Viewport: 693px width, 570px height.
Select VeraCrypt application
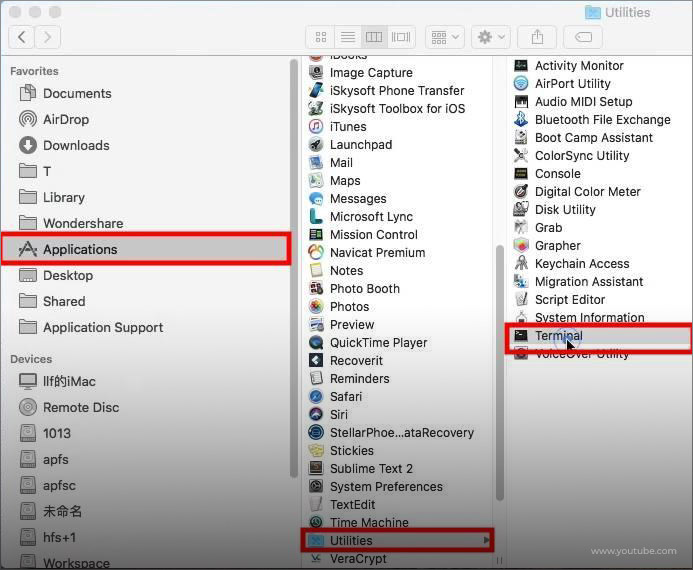point(348,559)
